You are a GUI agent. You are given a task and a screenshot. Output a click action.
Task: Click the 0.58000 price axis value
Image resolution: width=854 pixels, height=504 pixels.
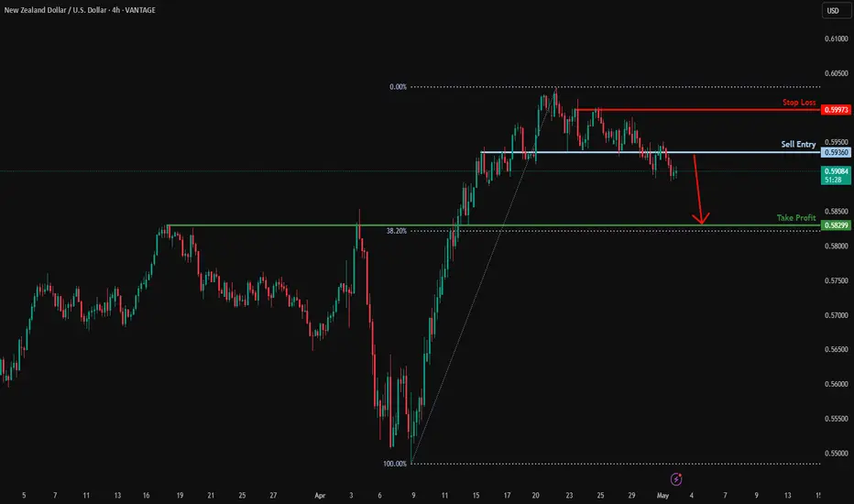point(836,246)
